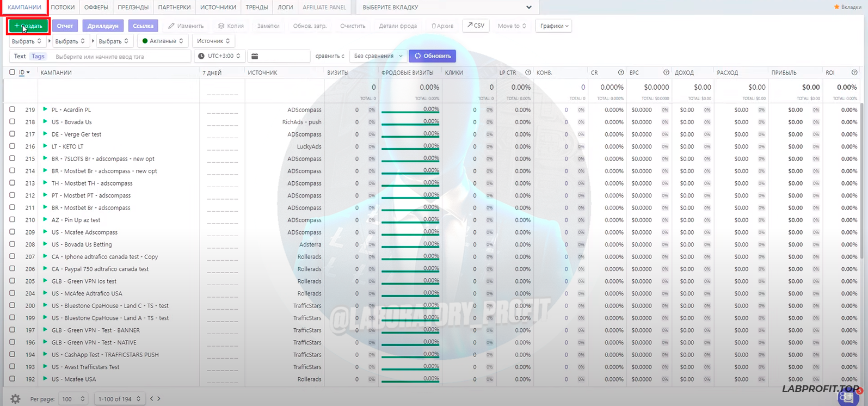The height and width of the screenshot is (406, 868).
Task: Switch to the Офферы tab
Action: (96, 7)
